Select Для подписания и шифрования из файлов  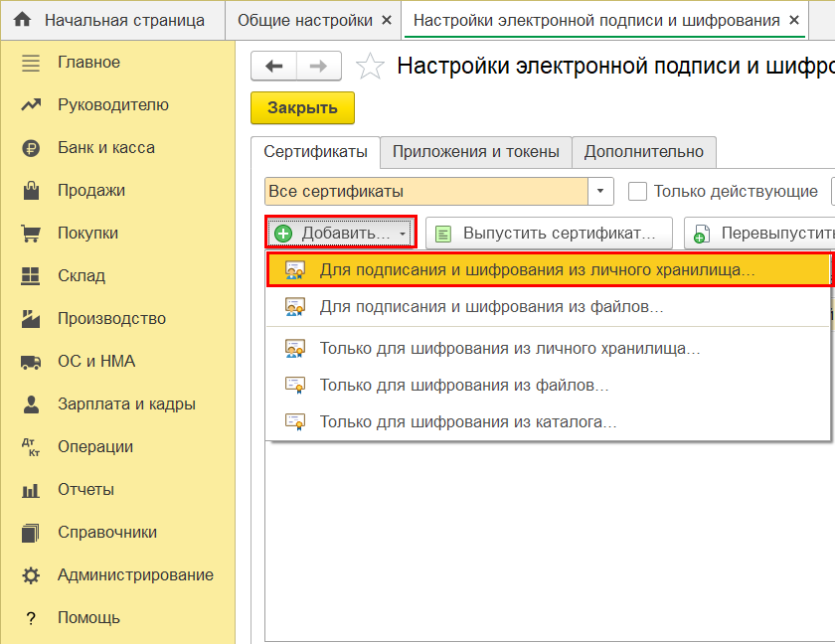pyautogui.click(x=548, y=307)
